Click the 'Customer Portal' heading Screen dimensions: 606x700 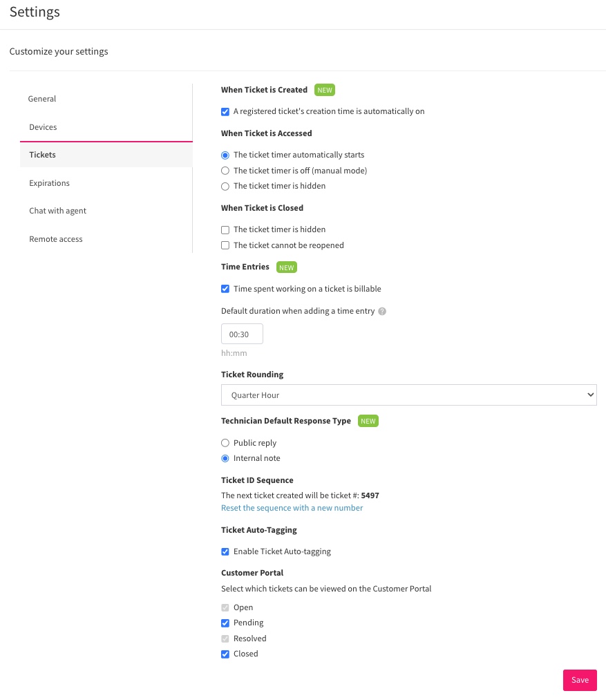click(252, 573)
